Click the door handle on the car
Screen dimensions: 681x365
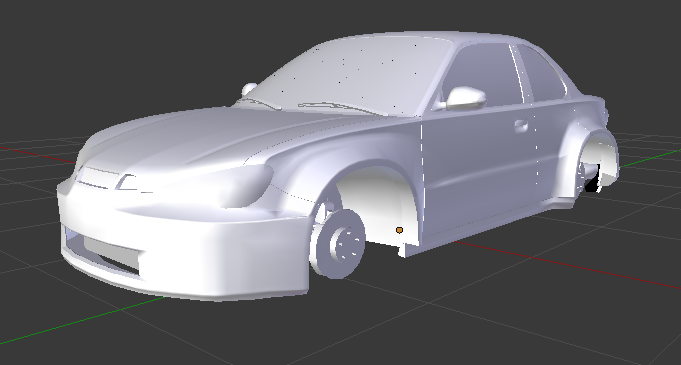tap(521, 126)
